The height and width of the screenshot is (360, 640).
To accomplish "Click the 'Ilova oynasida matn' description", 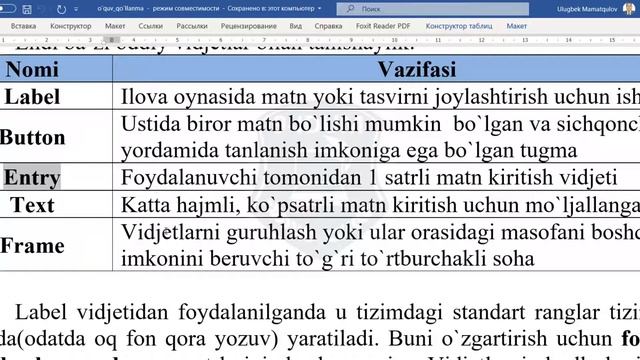I will (x=380, y=97).
